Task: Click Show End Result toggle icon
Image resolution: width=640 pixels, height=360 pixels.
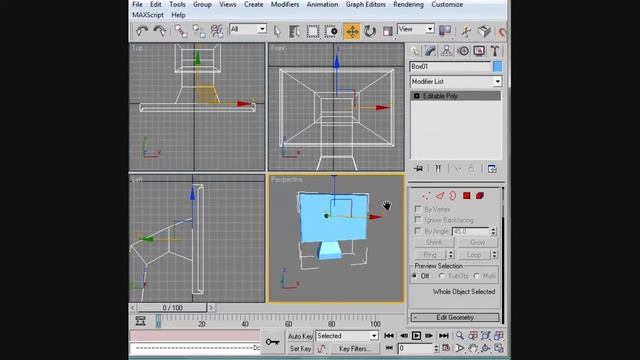Action: [438, 169]
